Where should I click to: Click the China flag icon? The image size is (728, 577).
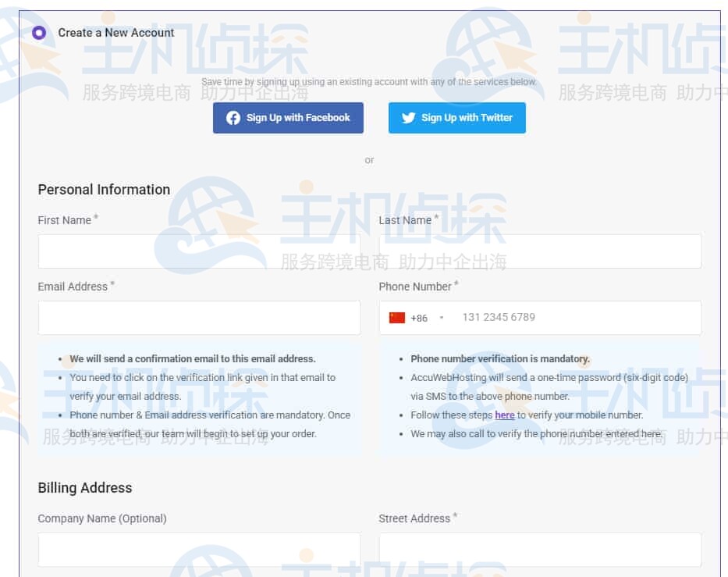click(x=397, y=318)
